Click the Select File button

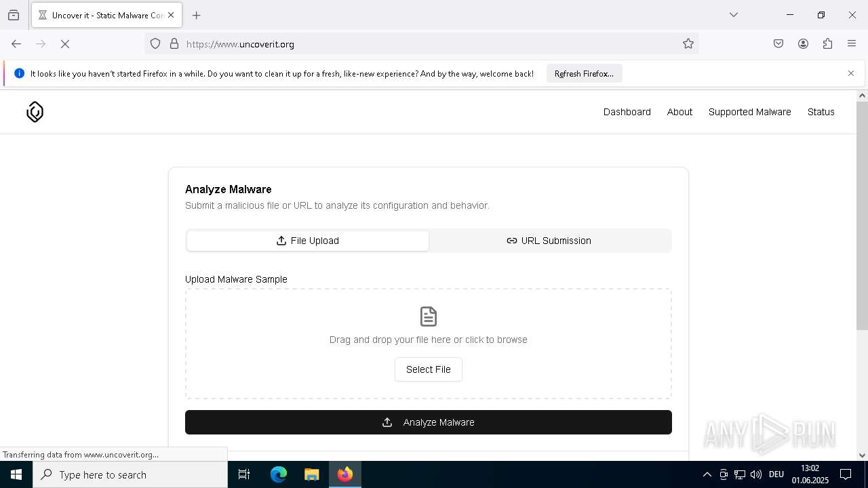(x=429, y=369)
